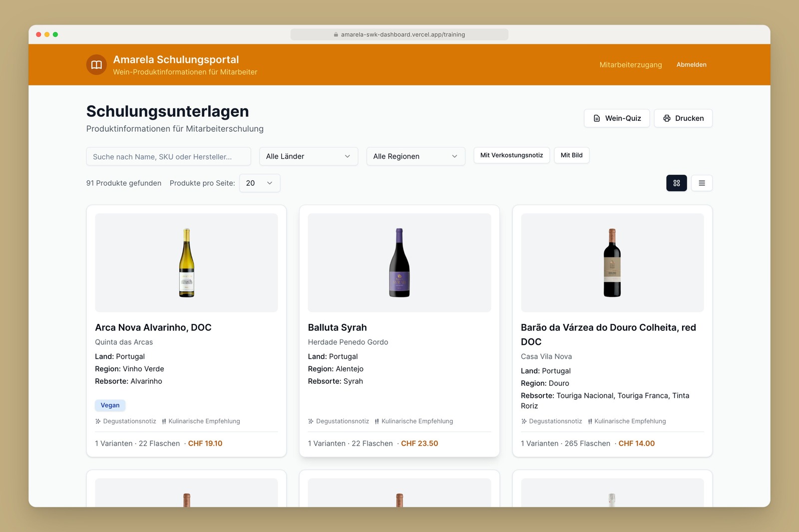Click sparkle icon beside Barão da Várzea Degustationsnotiz
799x532 pixels.
524,421
